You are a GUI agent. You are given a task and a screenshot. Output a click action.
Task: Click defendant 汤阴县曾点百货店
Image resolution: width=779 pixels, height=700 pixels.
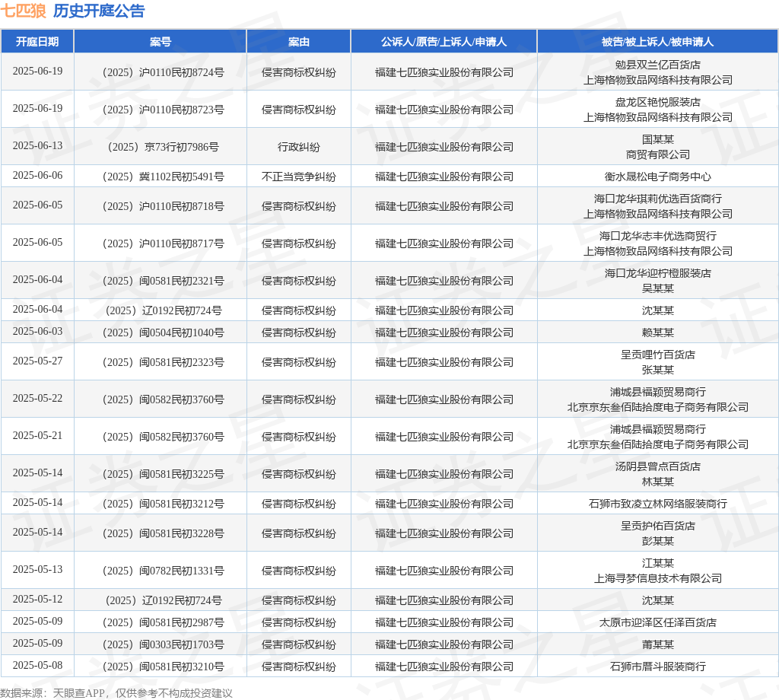coord(658,466)
